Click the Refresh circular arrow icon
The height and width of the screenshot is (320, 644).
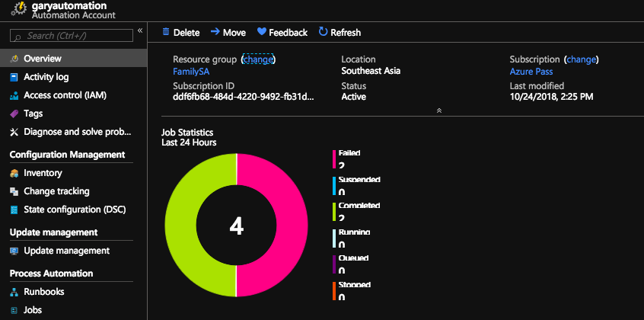tap(324, 32)
